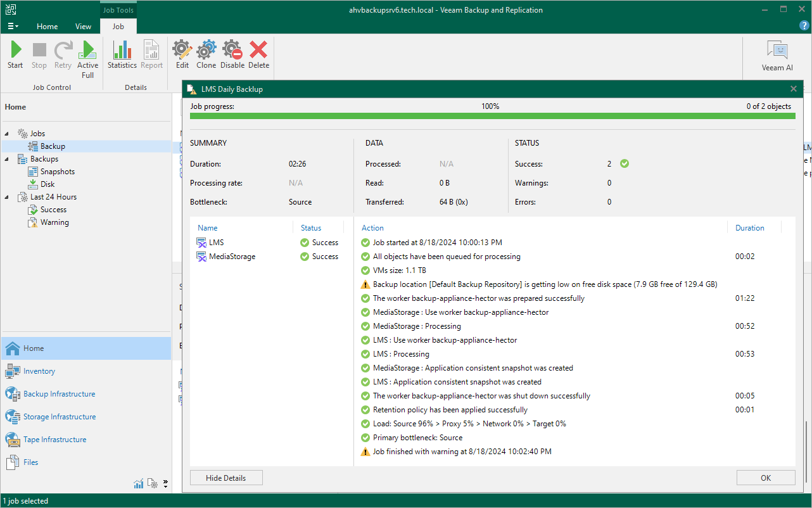
Task: Edit the selected job
Action: [182, 55]
